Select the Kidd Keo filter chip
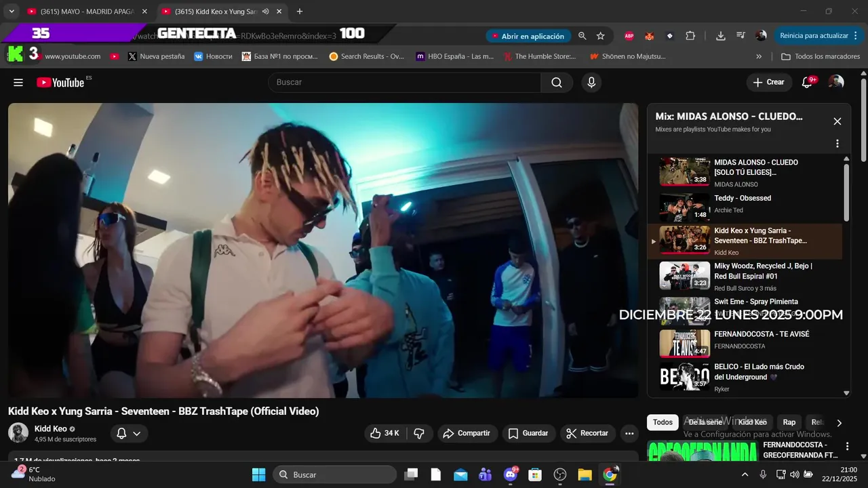 (752, 422)
